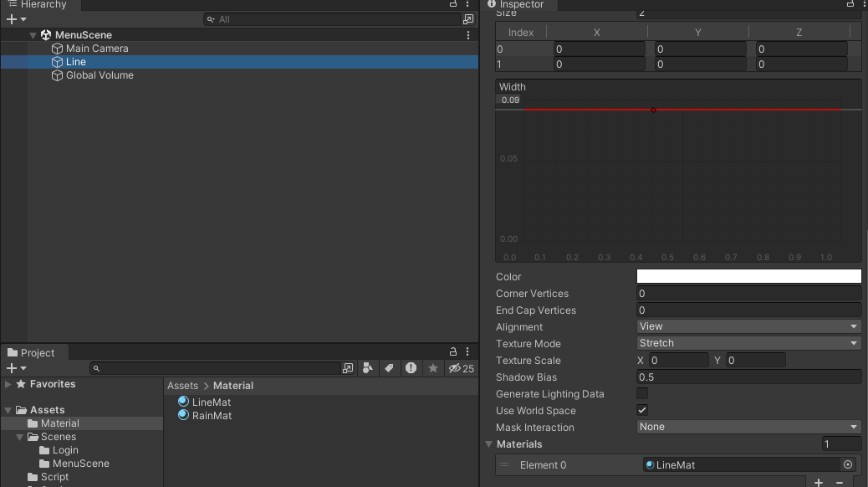The width and height of the screenshot is (868, 487).
Task: Click the Unity scene icon beside MenuScene
Action: pyautogui.click(x=46, y=35)
